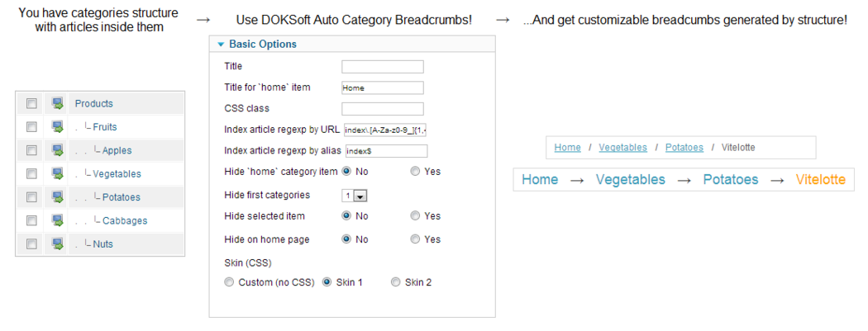Image resolution: width=868 pixels, height=331 pixels.
Task: Click the Title for home item field
Action: [x=383, y=87]
